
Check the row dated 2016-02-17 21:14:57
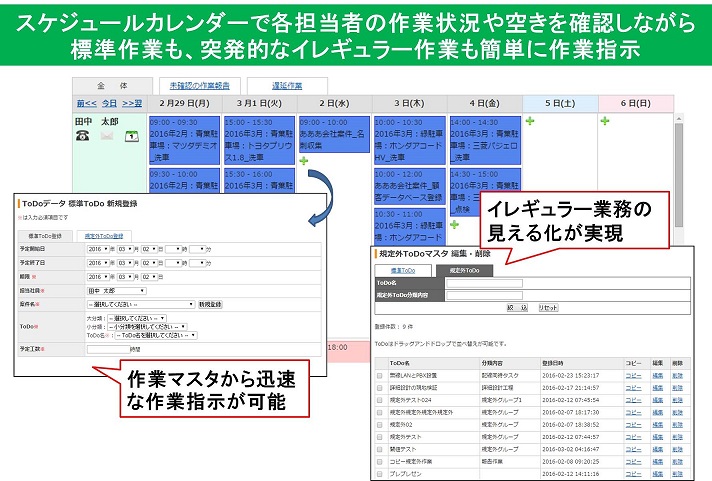(380, 388)
